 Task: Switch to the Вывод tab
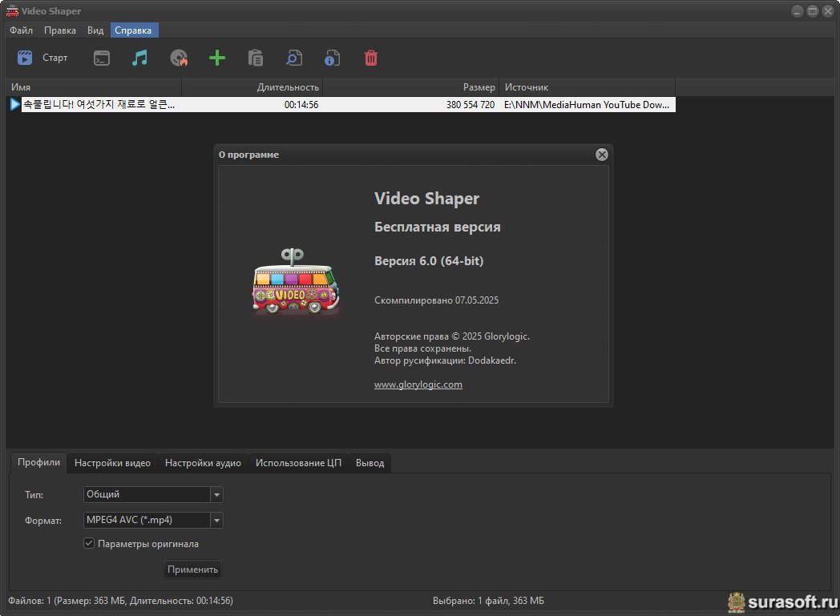[x=370, y=463]
